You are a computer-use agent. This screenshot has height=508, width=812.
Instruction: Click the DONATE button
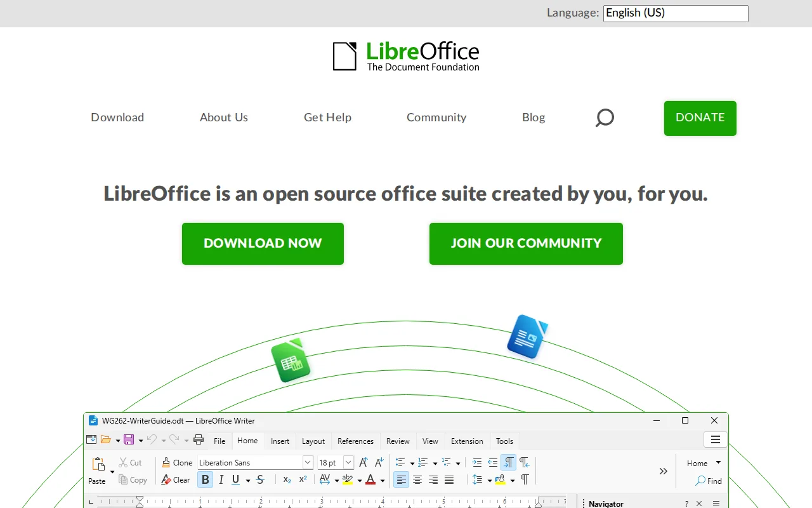point(700,118)
